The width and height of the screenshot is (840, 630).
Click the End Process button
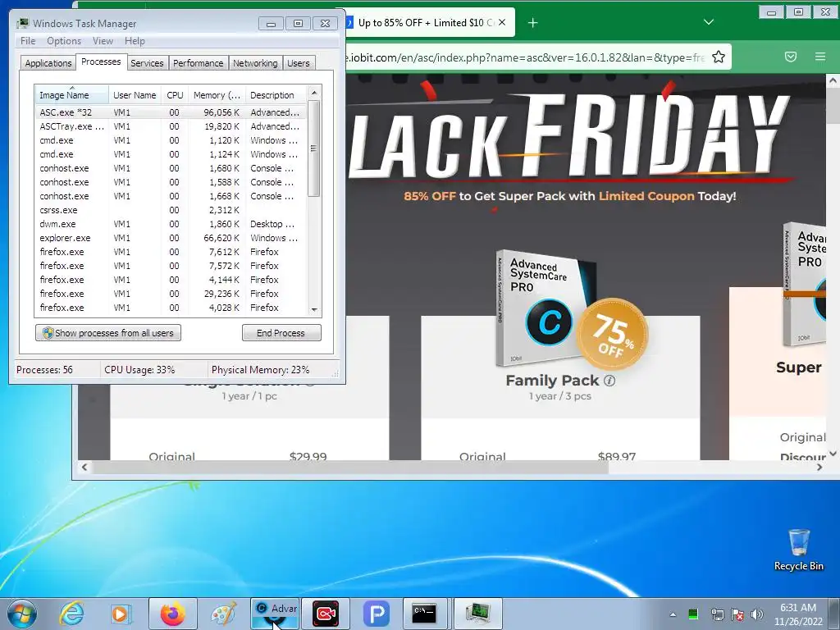click(282, 333)
